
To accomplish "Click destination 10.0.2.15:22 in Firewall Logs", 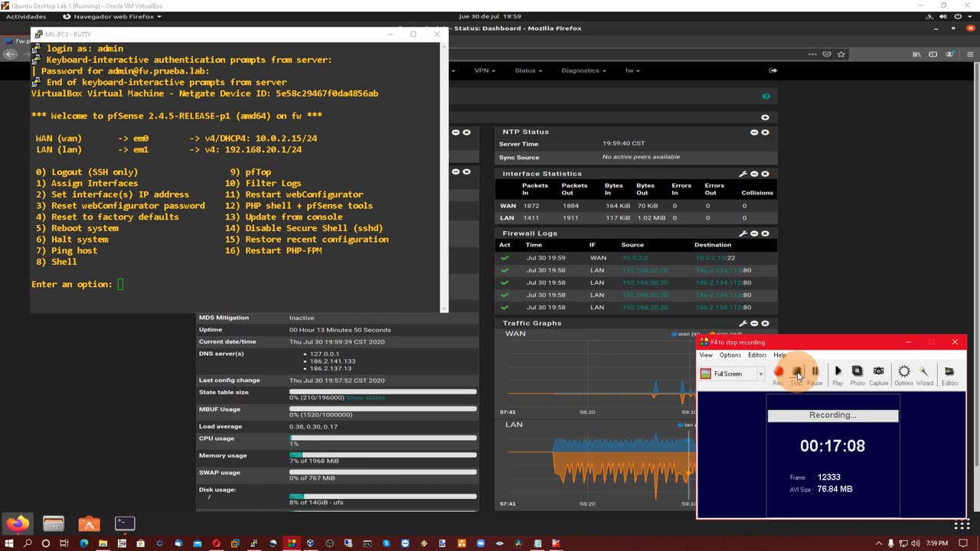I will pyautogui.click(x=715, y=258).
